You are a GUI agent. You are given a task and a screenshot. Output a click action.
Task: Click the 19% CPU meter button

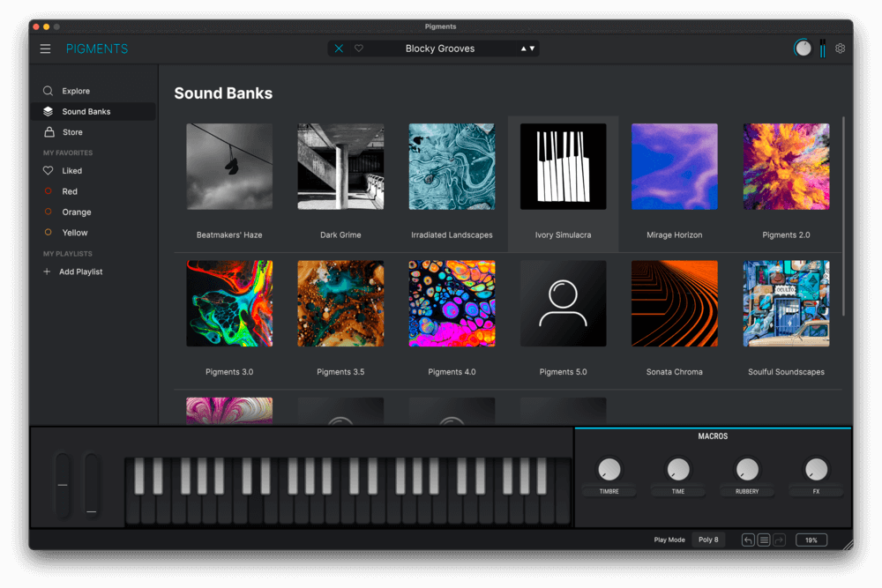811,540
